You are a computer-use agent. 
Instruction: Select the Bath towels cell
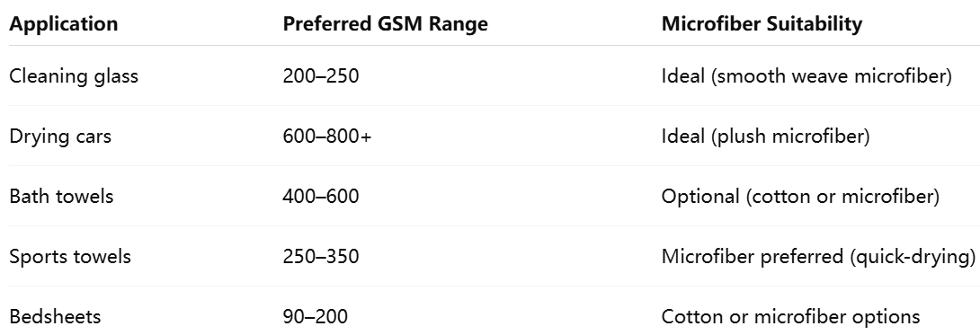point(61,196)
